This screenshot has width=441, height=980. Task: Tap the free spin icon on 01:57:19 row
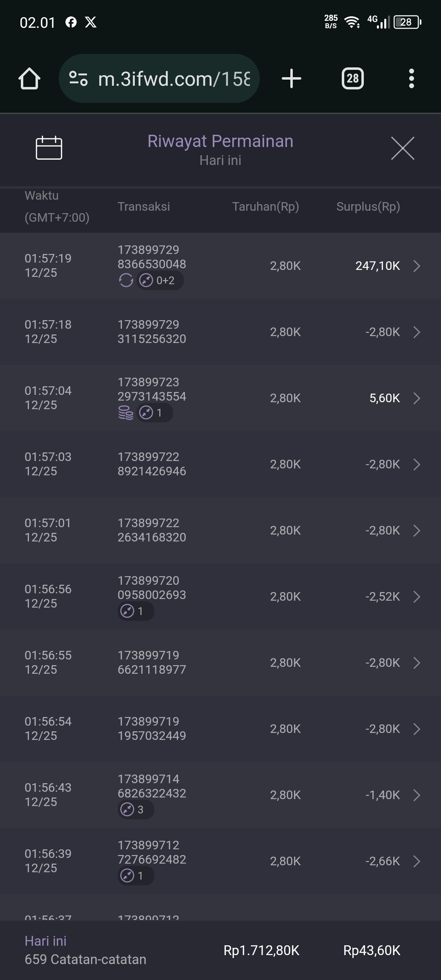pyautogui.click(x=126, y=281)
